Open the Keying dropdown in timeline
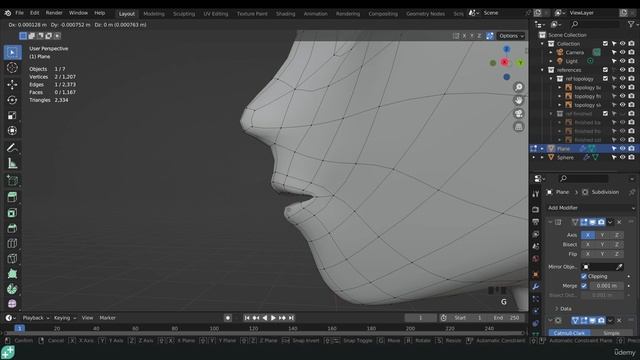Viewport: 640px width, 360px height. point(64,318)
